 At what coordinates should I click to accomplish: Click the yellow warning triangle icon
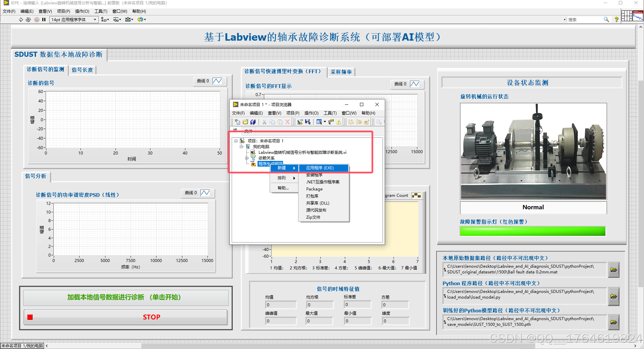click(x=339, y=122)
